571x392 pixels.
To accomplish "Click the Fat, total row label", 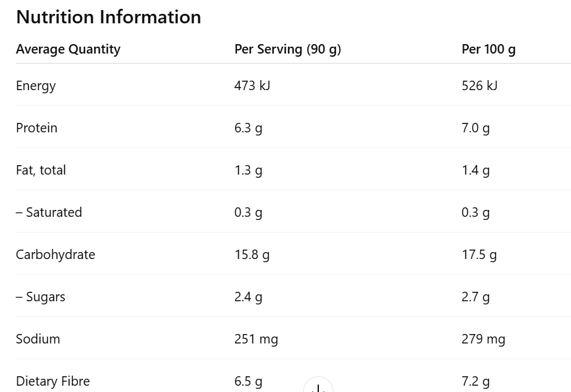I will click(x=41, y=170).
